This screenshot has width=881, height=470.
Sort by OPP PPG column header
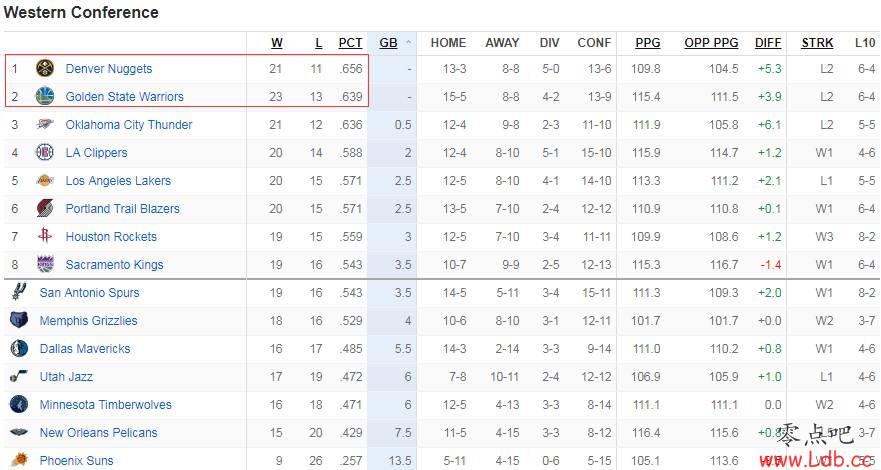point(711,43)
